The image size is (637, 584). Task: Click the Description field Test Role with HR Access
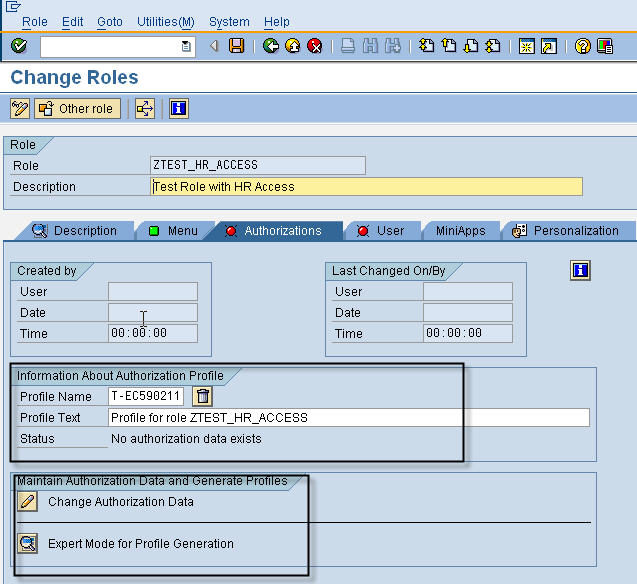[366, 186]
